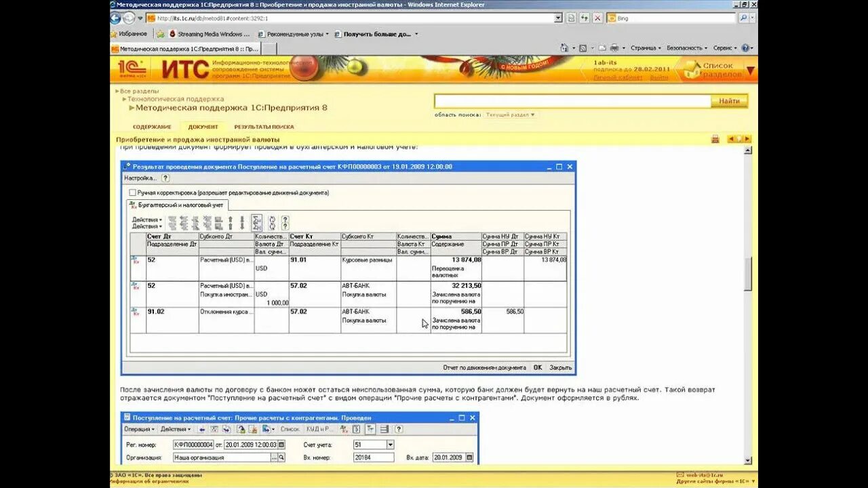Open the Страница menu

click(x=646, y=48)
